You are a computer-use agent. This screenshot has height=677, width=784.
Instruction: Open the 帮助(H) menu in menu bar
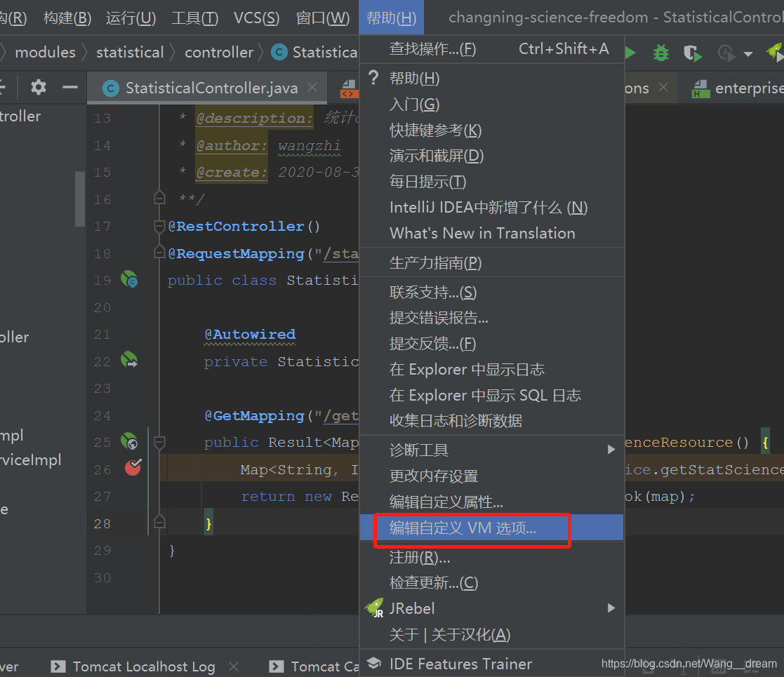391,18
